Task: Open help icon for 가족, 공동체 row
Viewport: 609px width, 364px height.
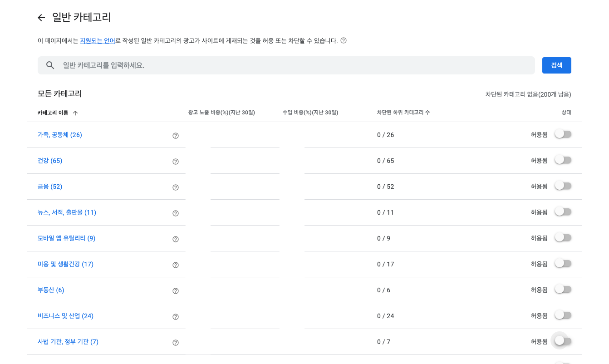Action: pos(176,135)
